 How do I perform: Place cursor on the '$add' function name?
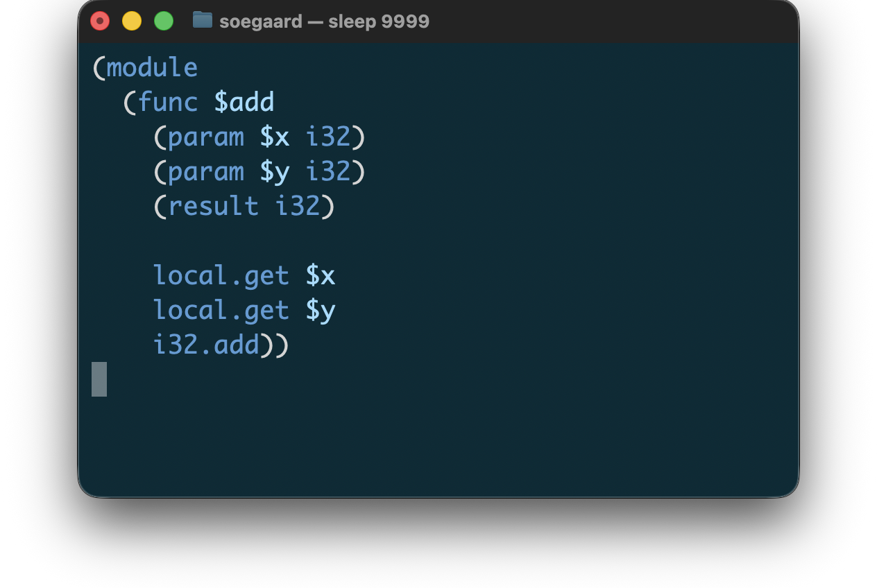[244, 103]
